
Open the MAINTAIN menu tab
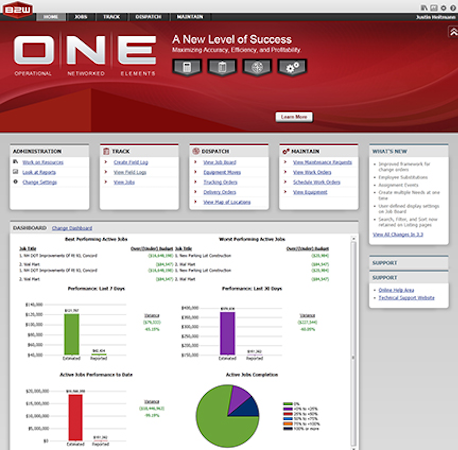[x=190, y=17]
